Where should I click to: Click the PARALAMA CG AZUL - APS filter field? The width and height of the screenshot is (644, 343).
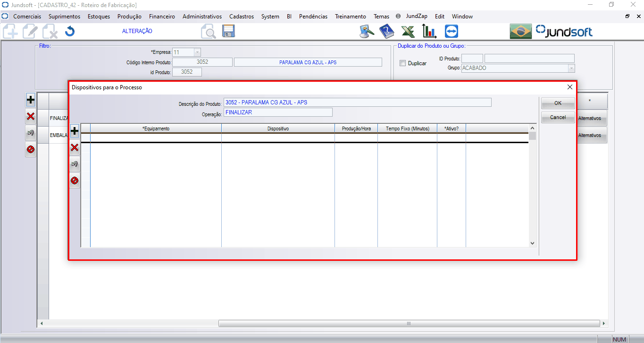click(x=308, y=62)
